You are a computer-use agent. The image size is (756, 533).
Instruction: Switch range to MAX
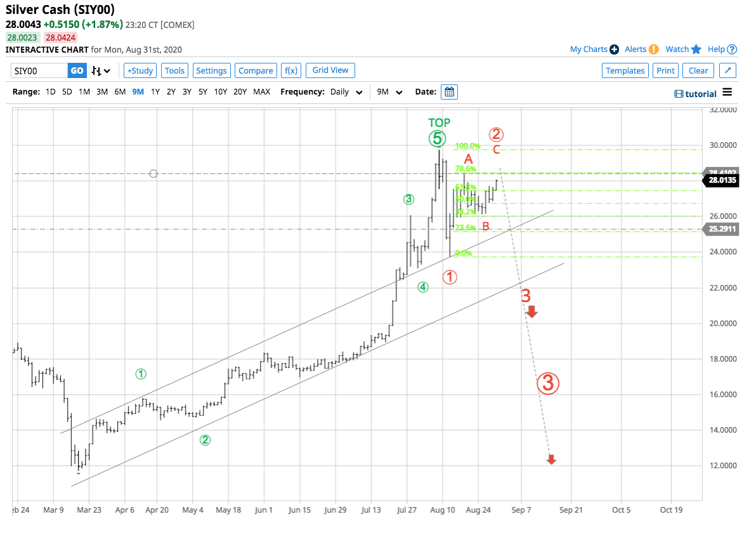[x=261, y=91]
